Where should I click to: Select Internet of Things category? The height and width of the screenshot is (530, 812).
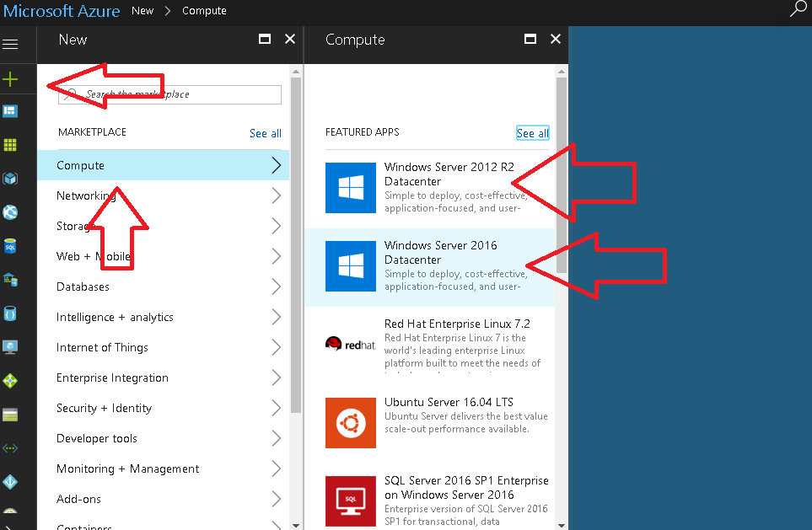(163, 347)
